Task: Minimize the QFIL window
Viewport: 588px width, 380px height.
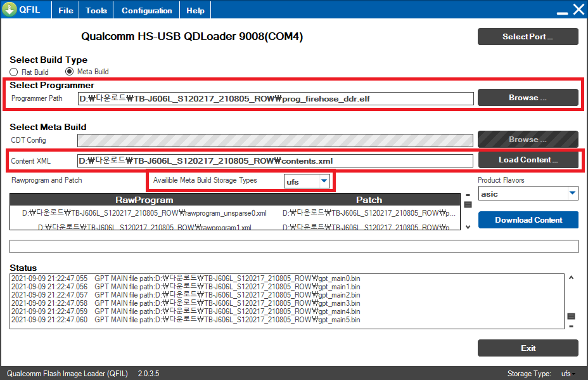Action: point(562,13)
